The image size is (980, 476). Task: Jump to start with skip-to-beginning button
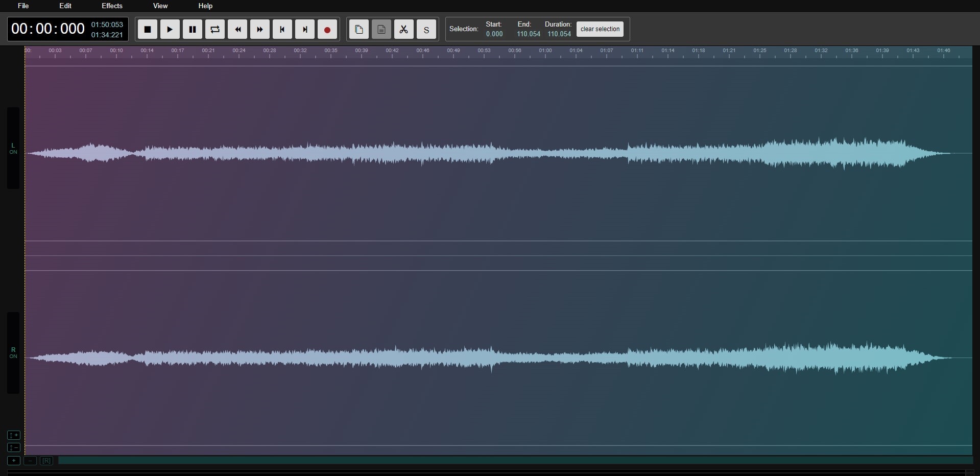click(282, 29)
